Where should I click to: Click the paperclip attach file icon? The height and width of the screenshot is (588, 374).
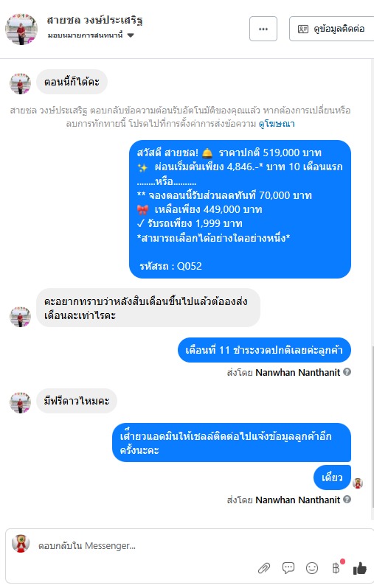click(264, 568)
